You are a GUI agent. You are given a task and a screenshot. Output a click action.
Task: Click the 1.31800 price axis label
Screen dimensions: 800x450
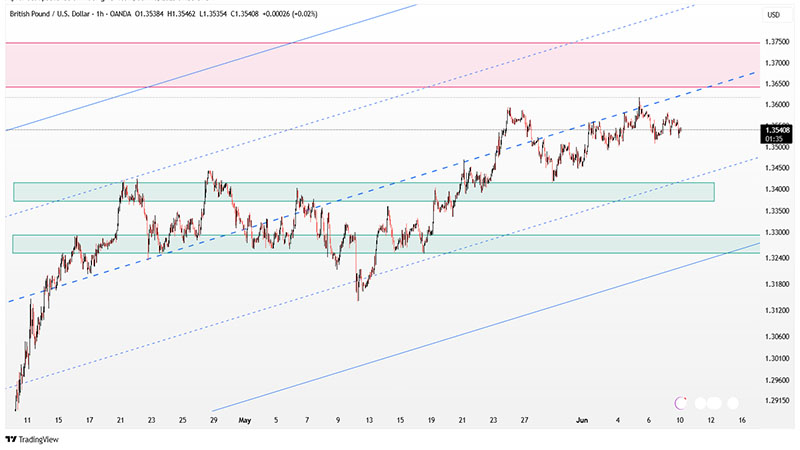777,284
